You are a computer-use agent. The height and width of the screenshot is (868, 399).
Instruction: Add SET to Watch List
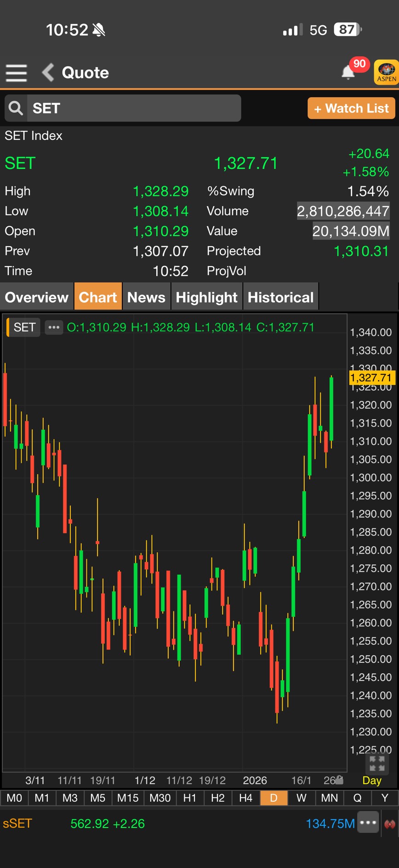point(351,109)
